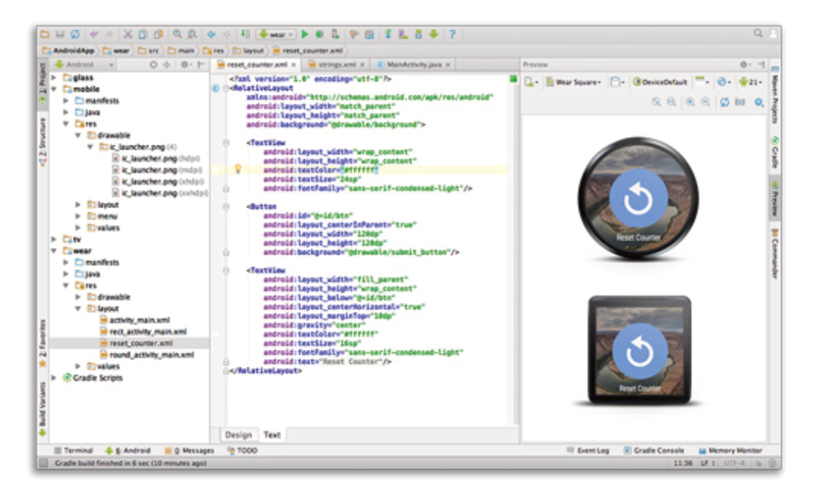The width and height of the screenshot is (816, 504).
Task: Open the Android project view dropdown
Action: 84,65
